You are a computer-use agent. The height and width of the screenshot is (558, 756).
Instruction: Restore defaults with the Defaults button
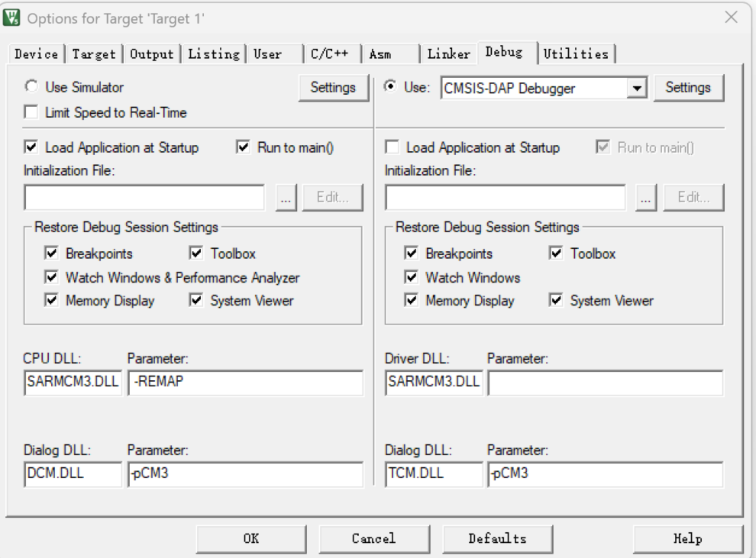coord(497,539)
